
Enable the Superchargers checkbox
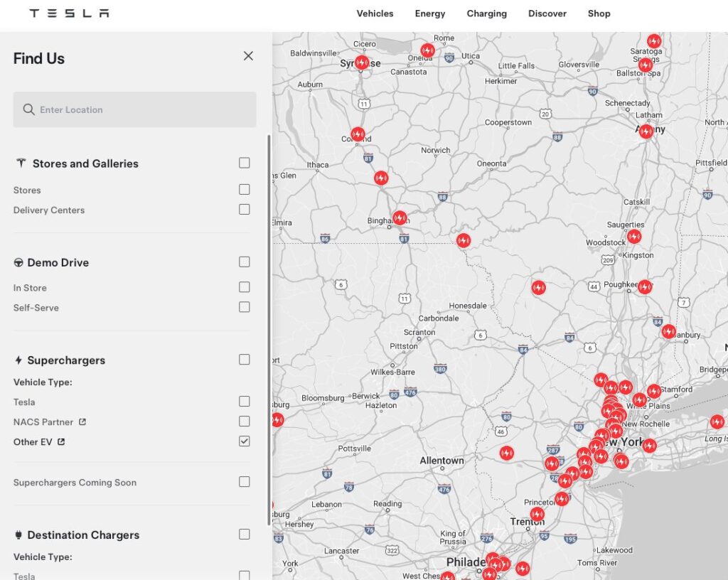coord(245,360)
